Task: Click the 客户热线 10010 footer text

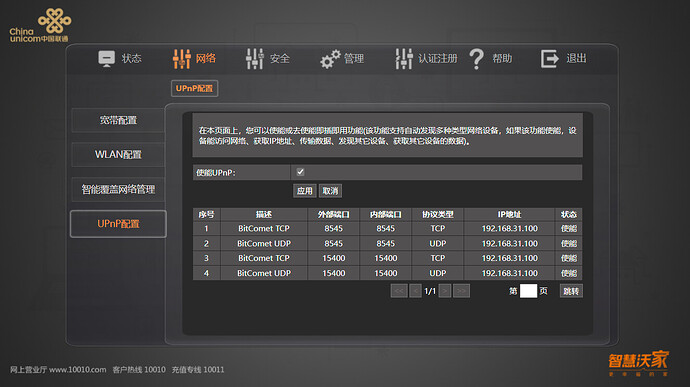Action: [x=139, y=369]
